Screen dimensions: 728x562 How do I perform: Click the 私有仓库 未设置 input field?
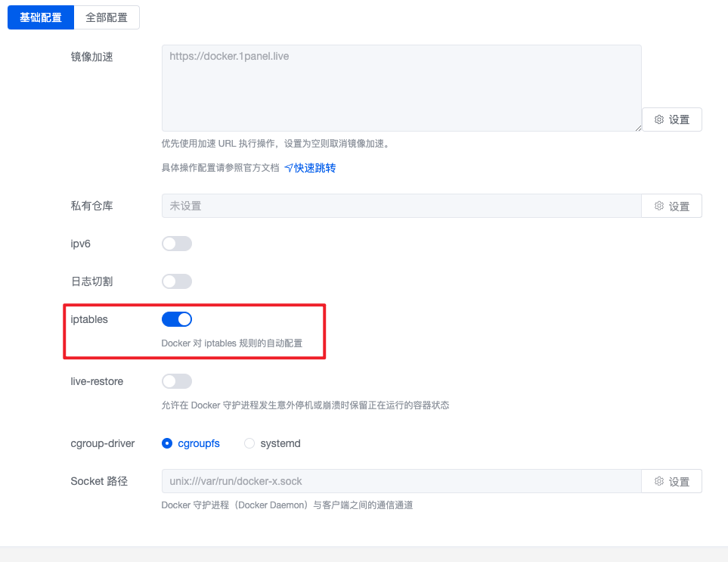point(401,206)
